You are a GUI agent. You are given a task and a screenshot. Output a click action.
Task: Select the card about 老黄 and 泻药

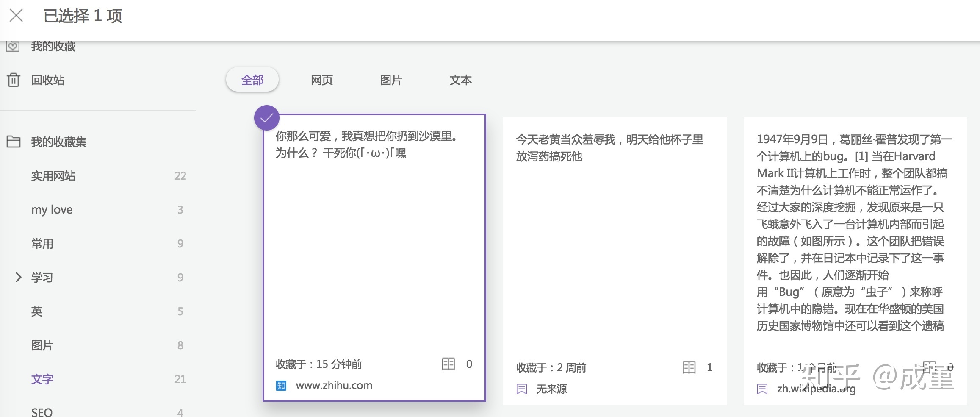pyautogui.click(x=614, y=254)
